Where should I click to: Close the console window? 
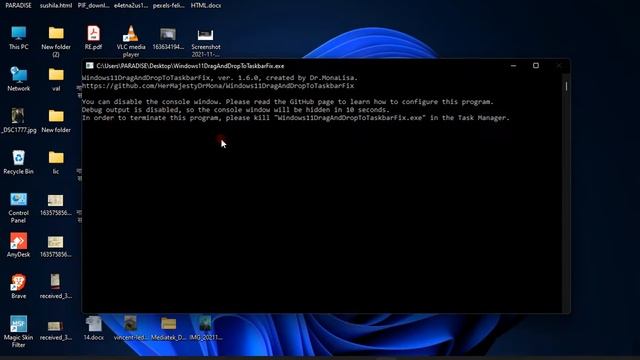pyautogui.click(x=559, y=66)
